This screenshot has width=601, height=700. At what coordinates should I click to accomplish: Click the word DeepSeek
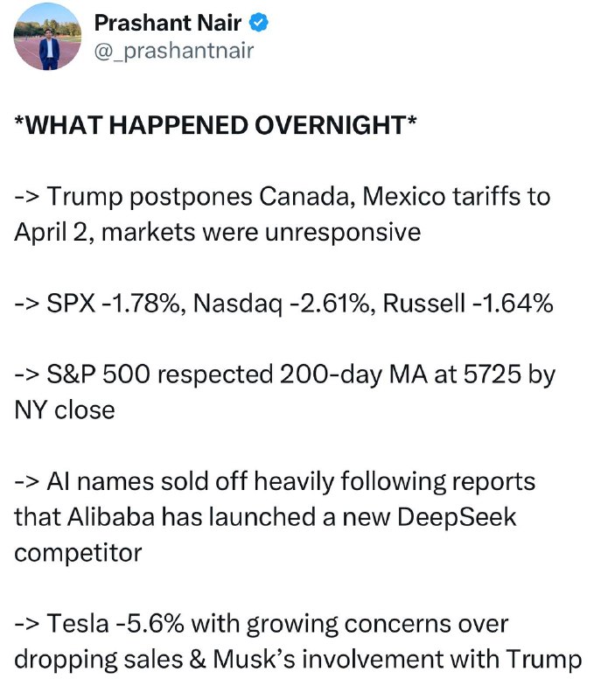(x=457, y=517)
